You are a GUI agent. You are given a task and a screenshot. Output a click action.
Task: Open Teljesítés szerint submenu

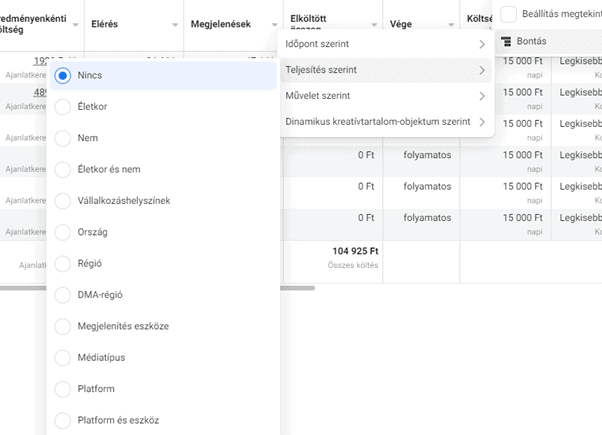(x=386, y=70)
